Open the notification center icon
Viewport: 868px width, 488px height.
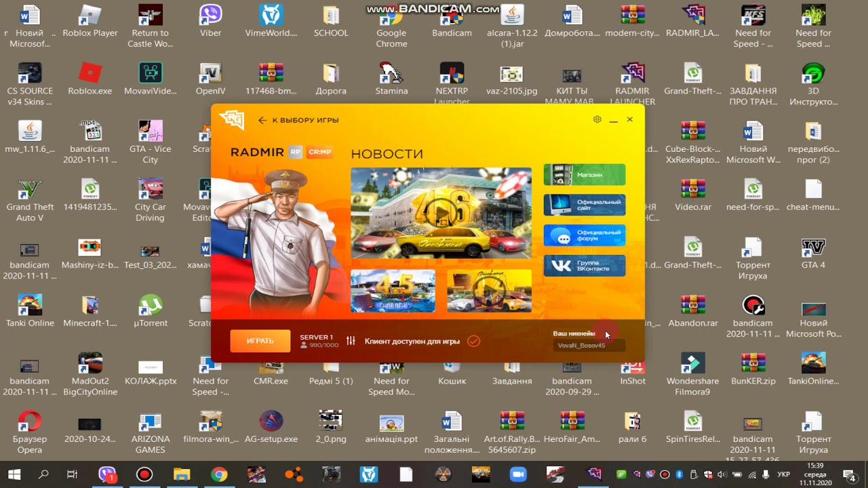(x=848, y=474)
